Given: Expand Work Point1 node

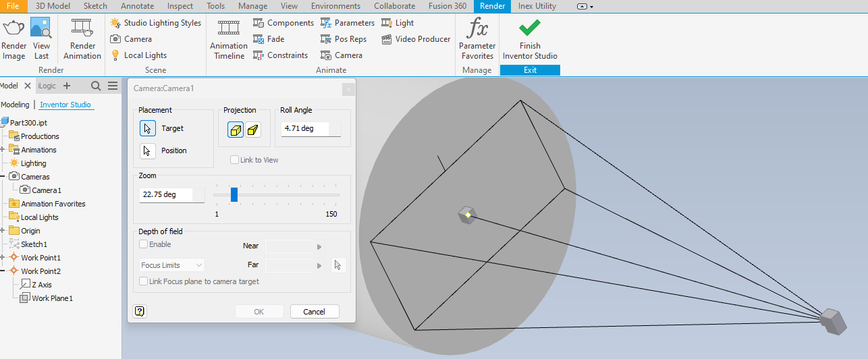Looking at the screenshot, I should click(3, 258).
